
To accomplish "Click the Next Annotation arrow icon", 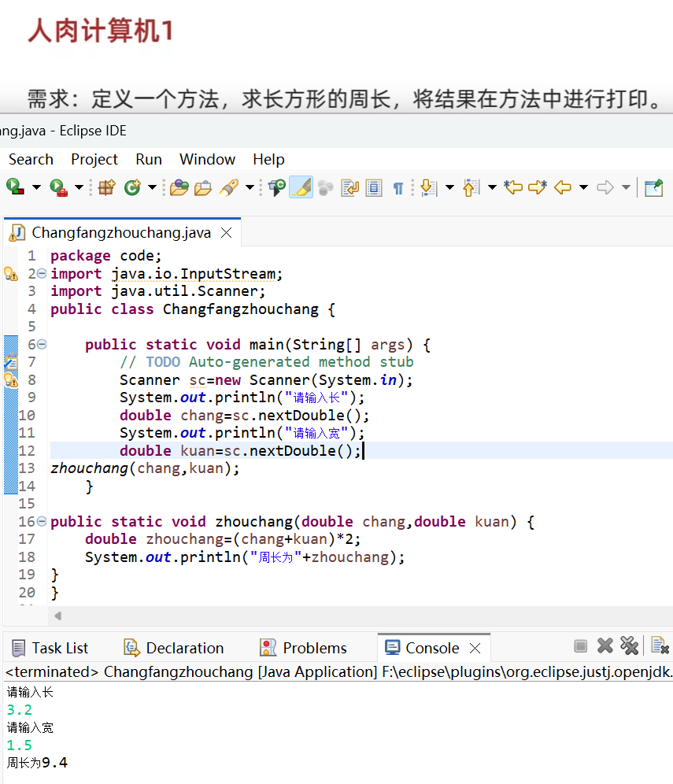I will point(428,187).
